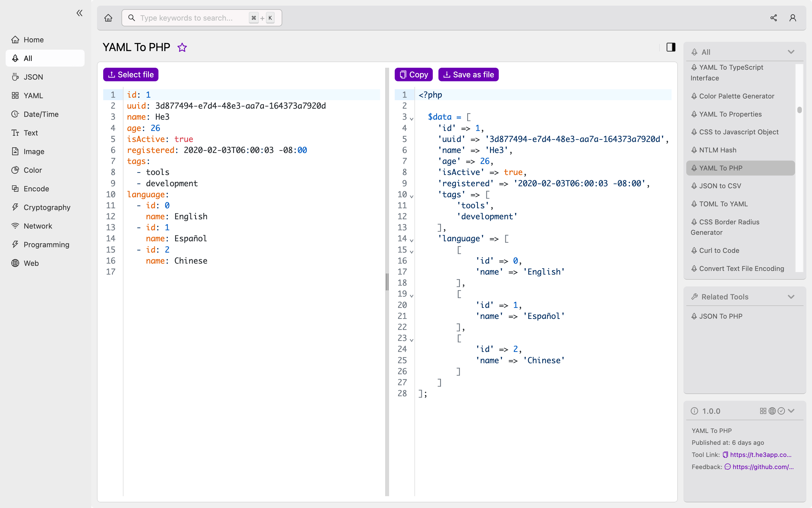Click the copy icon beside Tool Link
Viewport: 812px width, 508px height.
725,455
